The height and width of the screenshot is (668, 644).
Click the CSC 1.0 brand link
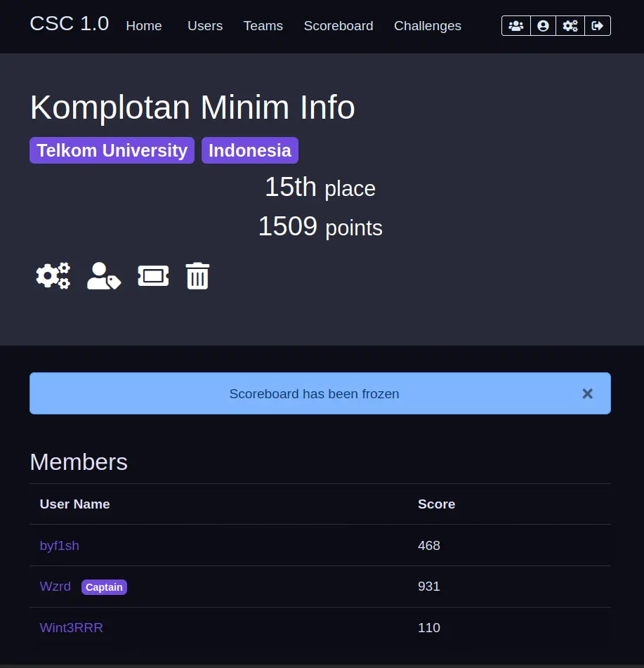pos(70,24)
